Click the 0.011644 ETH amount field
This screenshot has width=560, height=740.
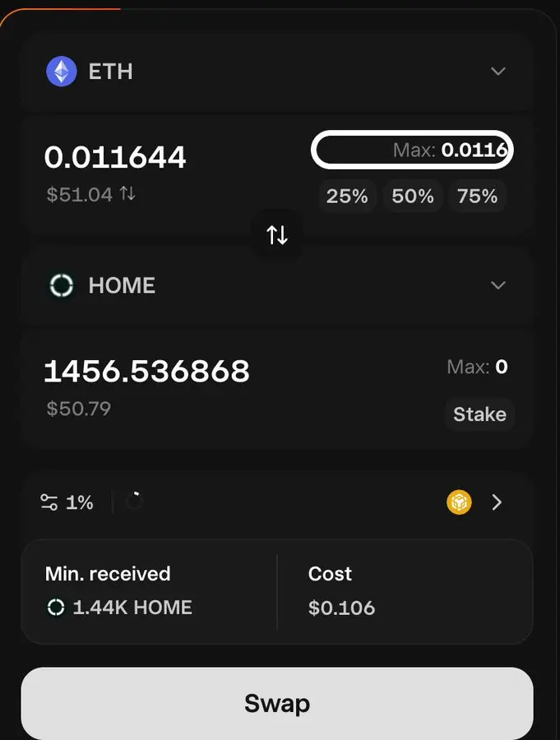(115, 157)
